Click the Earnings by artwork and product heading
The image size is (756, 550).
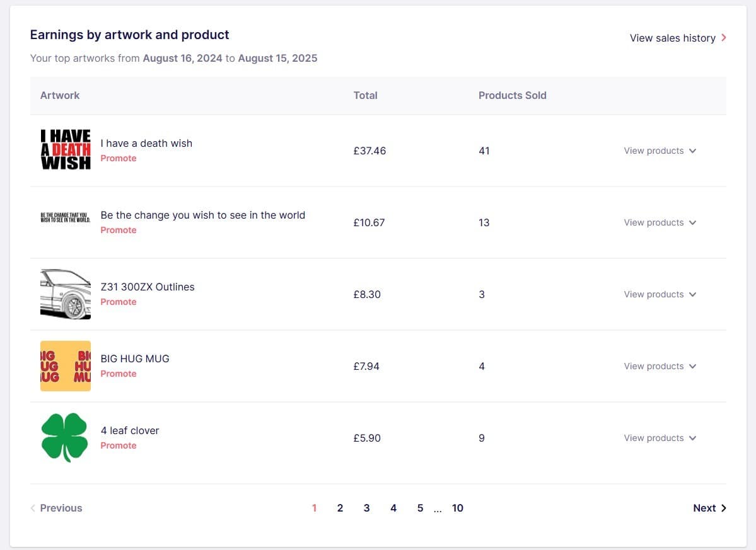pyautogui.click(x=130, y=35)
